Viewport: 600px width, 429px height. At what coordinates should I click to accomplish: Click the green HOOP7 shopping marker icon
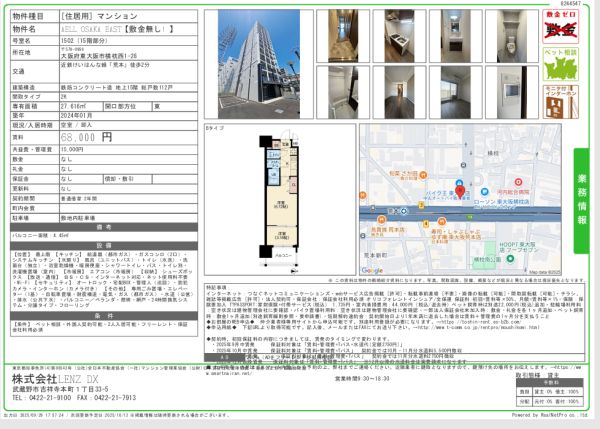[x=510, y=259]
